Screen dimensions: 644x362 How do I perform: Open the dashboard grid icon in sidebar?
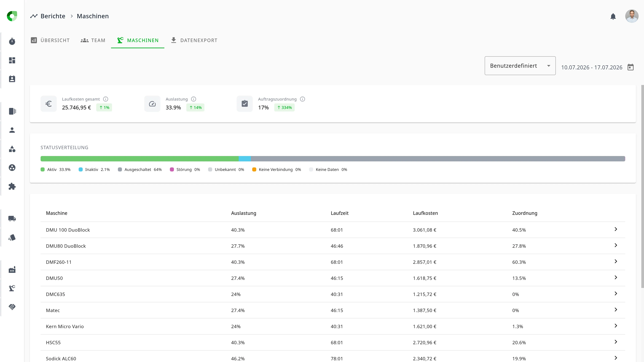pos(12,60)
